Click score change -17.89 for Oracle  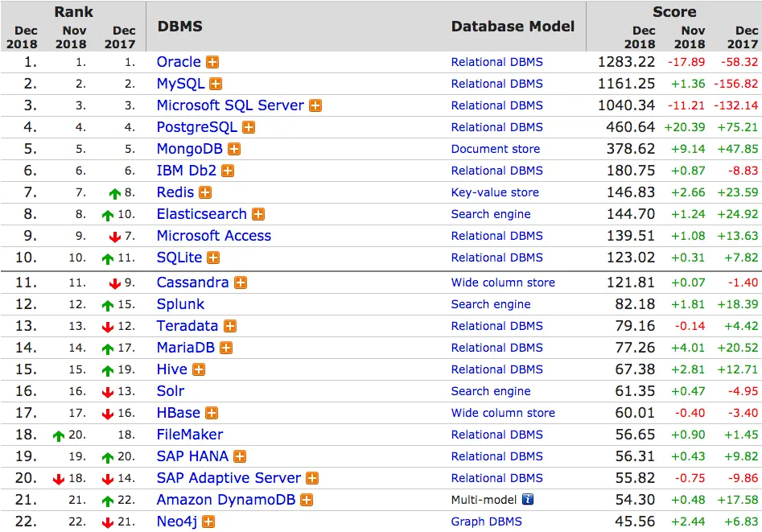tap(686, 62)
